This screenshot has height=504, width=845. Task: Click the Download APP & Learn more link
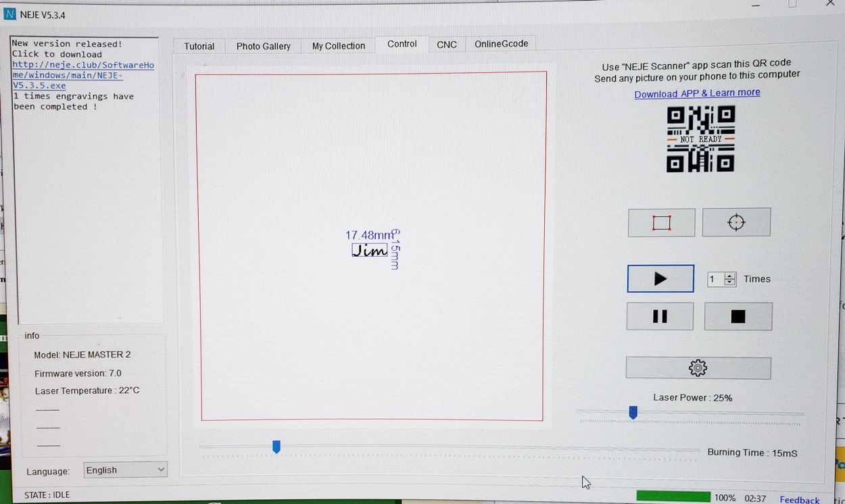coord(697,93)
